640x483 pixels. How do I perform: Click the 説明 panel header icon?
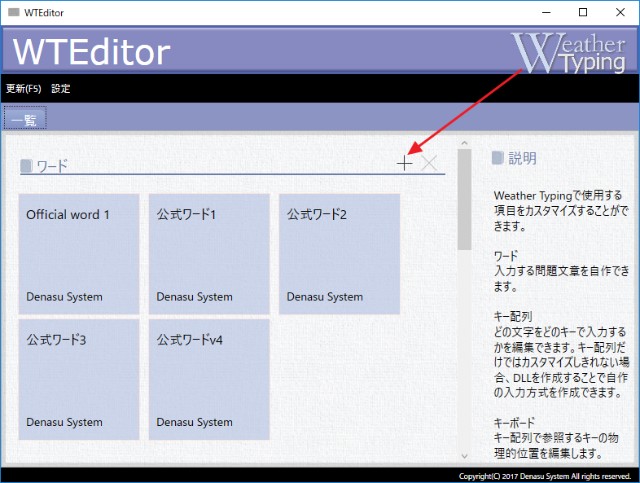(x=497, y=158)
